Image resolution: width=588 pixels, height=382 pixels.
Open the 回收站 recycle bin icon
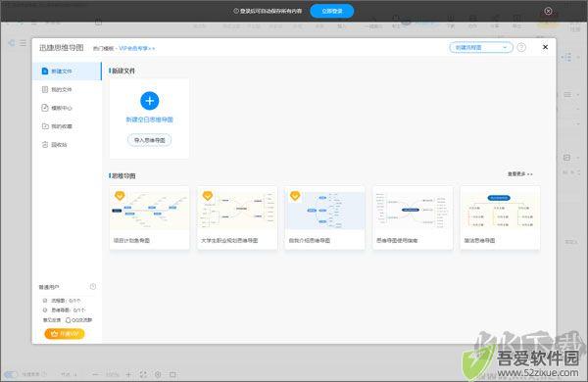45,144
